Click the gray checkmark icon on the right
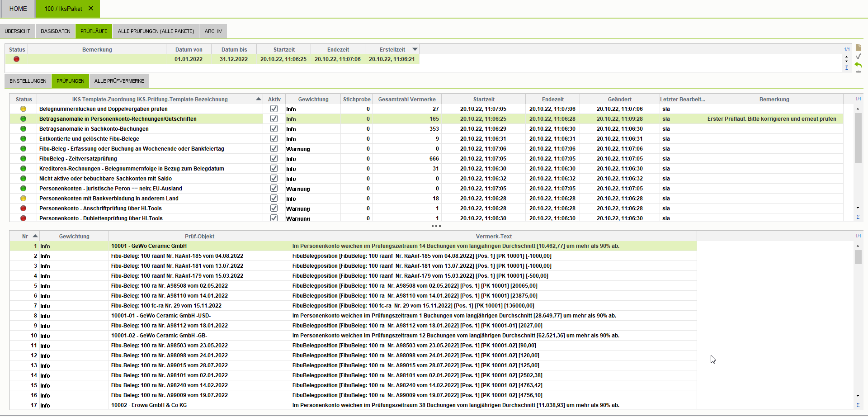 (x=858, y=57)
